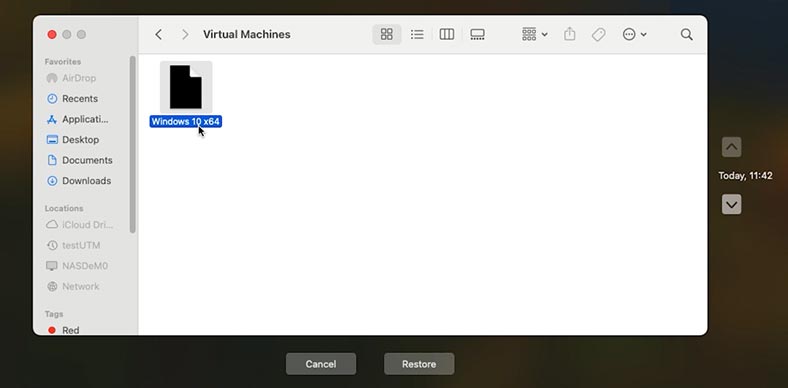Open Downloads in sidebar
The image size is (788, 388).
pyautogui.click(x=79, y=181)
